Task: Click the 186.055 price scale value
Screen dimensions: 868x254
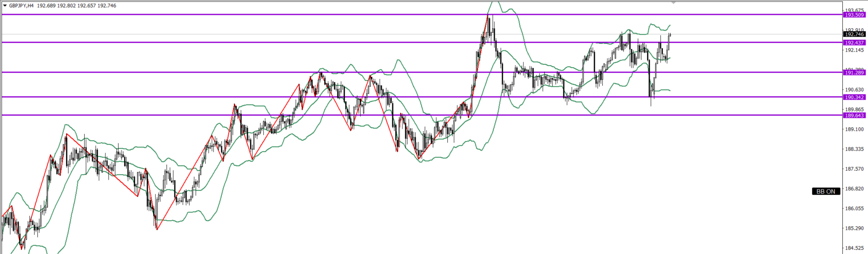Action: 854,208
